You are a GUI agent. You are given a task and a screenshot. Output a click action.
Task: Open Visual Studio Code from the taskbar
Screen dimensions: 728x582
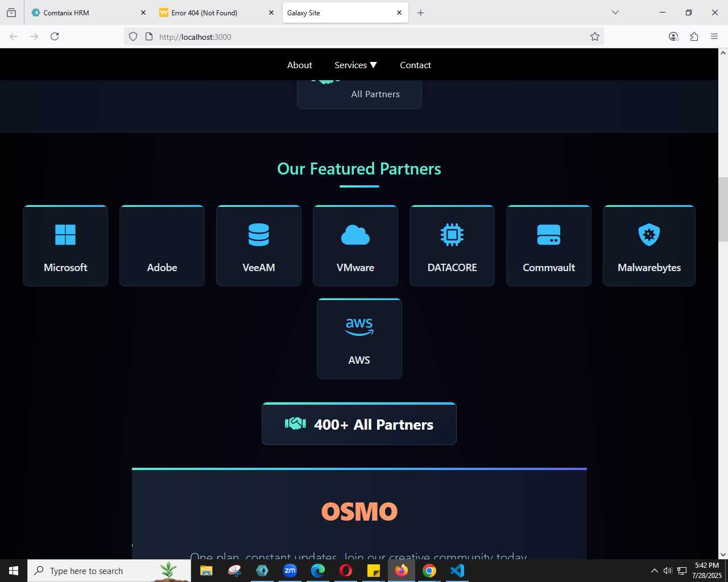457,571
